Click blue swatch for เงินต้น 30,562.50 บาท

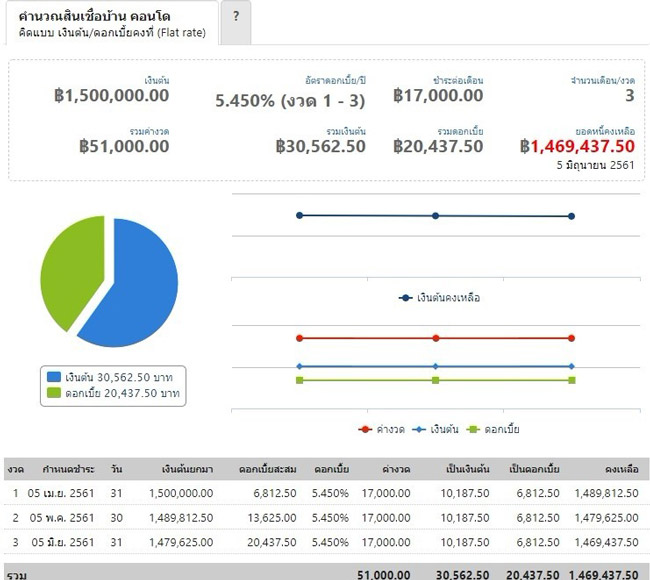coord(54,377)
